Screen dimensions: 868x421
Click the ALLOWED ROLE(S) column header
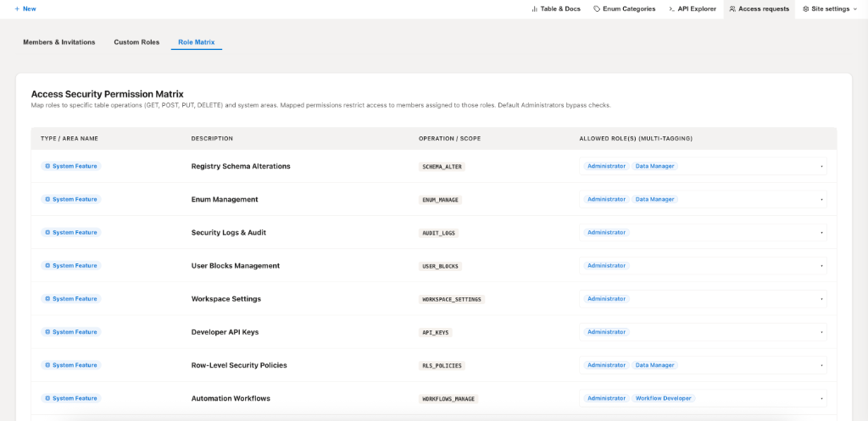tap(636, 138)
